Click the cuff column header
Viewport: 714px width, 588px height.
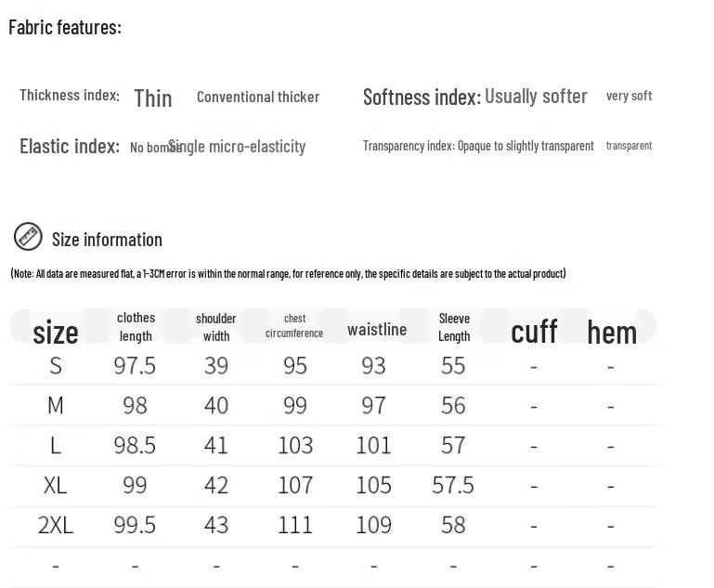(x=534, y=331)
